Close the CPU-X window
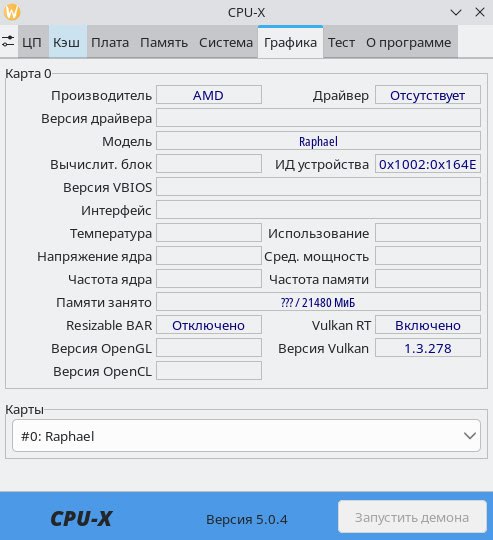493x540 pixels. coord(480,12)
